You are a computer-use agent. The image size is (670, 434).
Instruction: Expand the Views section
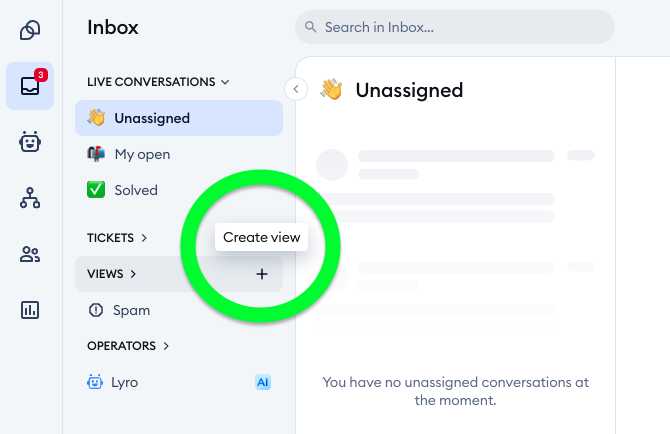[x=112, y=274]
